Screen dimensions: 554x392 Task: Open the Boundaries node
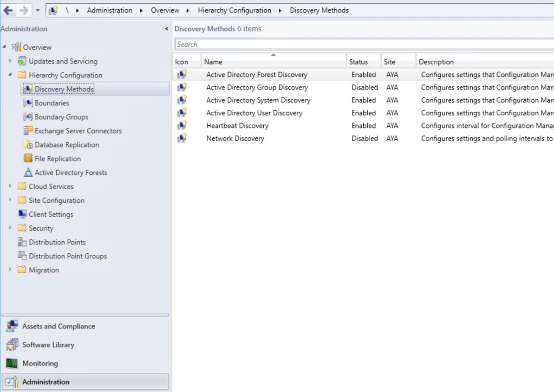52,103
